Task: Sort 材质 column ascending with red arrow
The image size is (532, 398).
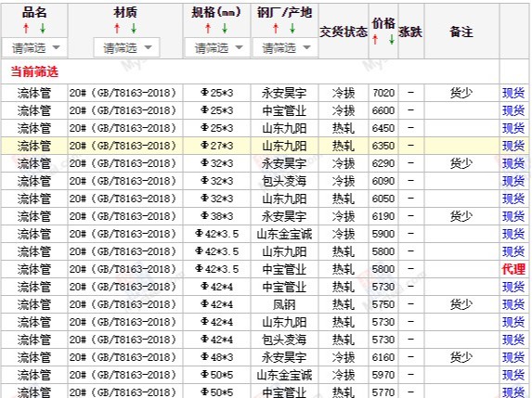Action: [x=117, y=29]
